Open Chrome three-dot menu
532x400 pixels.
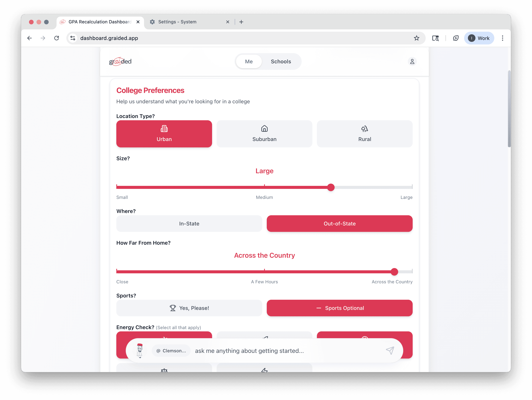pyautogui.click(x=502, y=38)
